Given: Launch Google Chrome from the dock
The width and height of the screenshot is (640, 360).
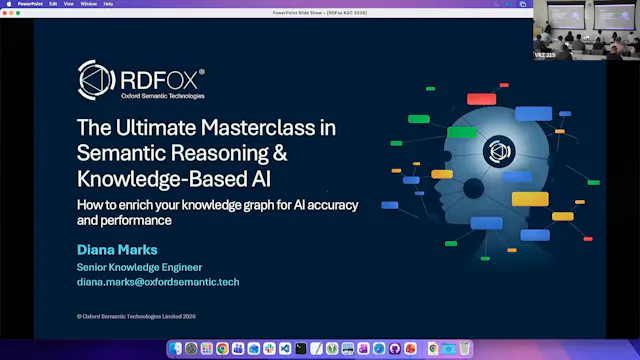Looking at the screenshot, I should pos(222,349).
